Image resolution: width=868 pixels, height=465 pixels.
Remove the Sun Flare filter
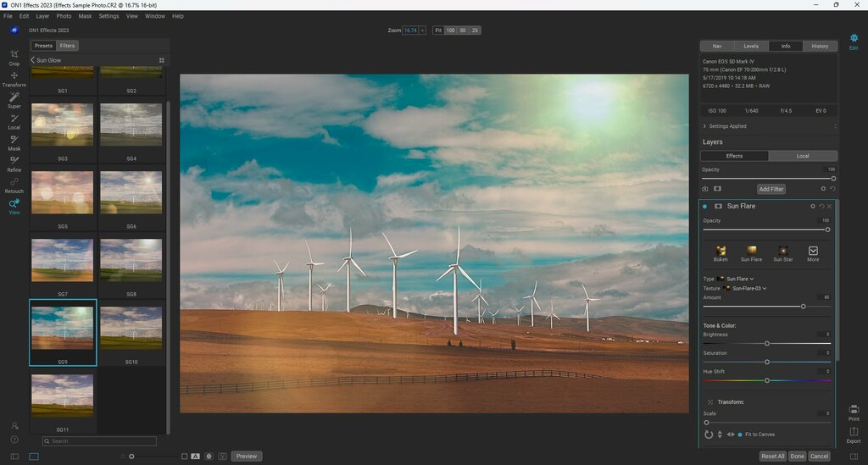(829, 206)
